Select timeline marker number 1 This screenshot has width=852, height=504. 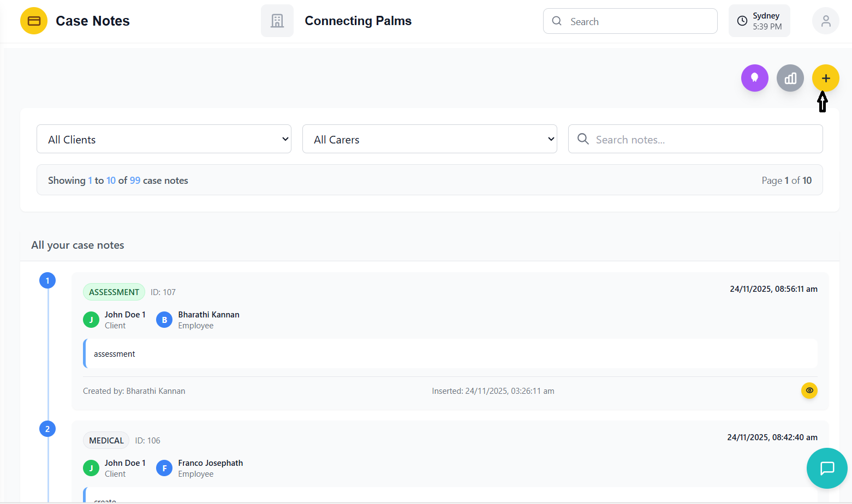(47, 280)
